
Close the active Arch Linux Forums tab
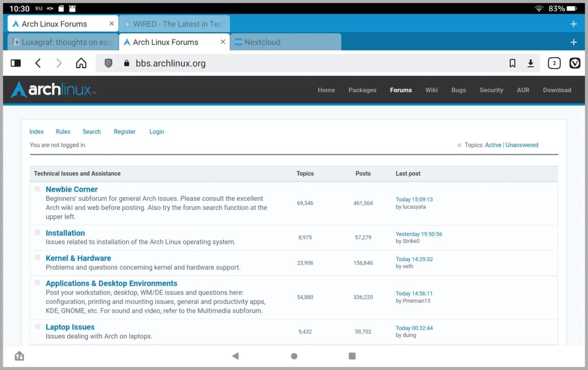point(223,42)
